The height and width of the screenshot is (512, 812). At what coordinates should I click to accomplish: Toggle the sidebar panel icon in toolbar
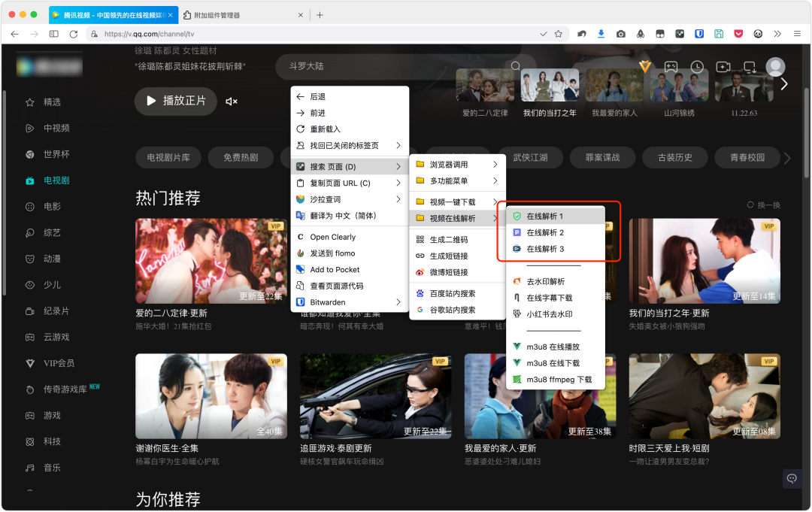point(54,34)
